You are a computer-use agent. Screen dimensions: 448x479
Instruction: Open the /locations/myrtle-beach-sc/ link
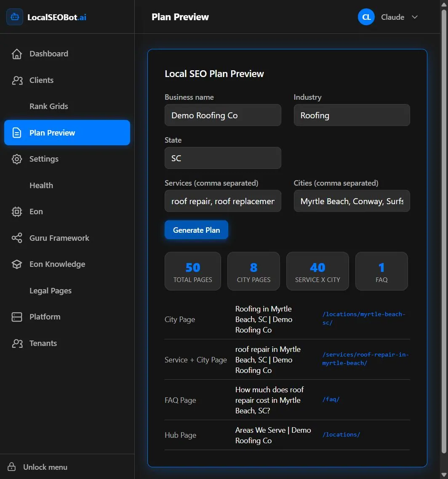[364, 318]
